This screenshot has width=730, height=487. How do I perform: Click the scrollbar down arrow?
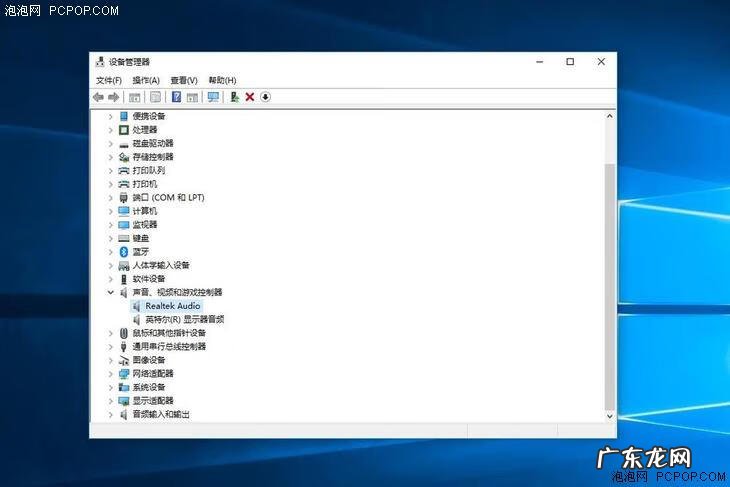click(x=609, y=416)
